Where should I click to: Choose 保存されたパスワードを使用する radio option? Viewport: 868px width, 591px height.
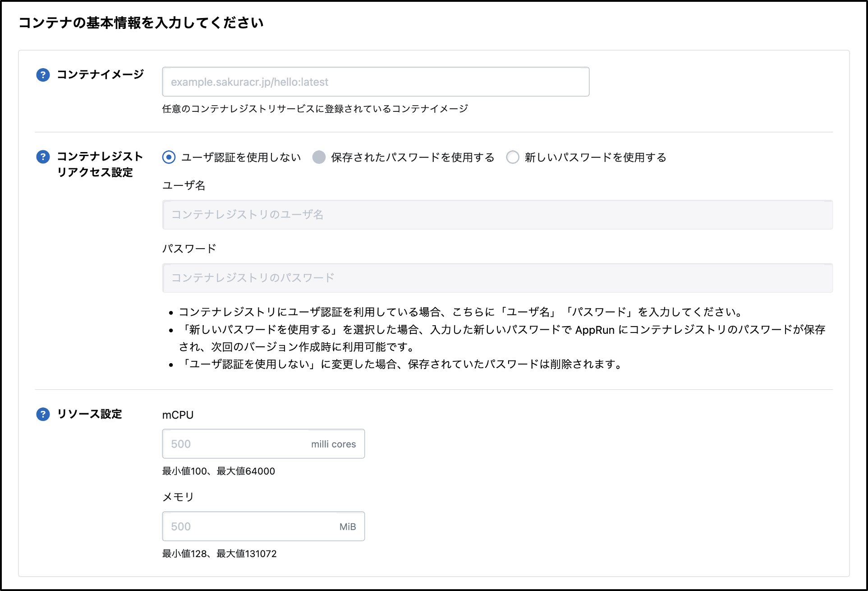pos(319,157)
